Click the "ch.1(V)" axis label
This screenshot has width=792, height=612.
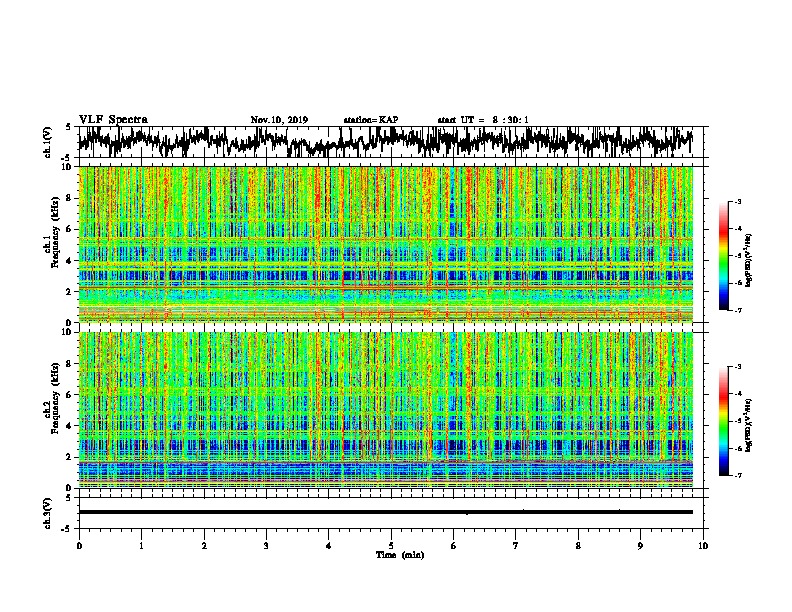point(47,142)
